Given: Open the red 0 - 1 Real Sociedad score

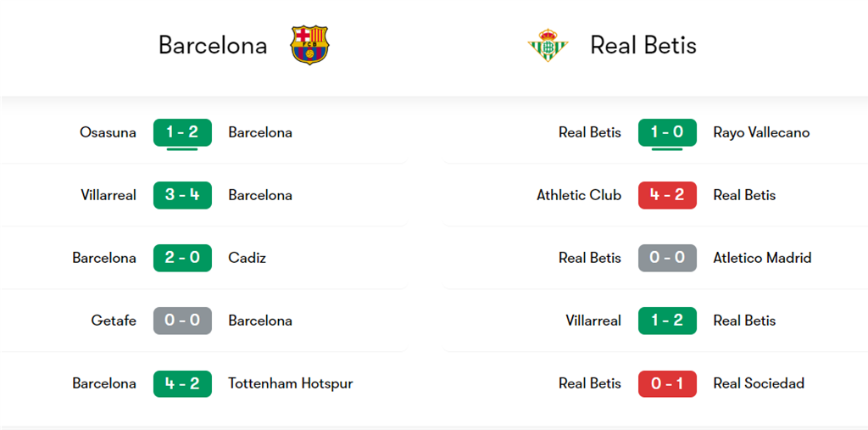Looking at the screenshot, I should coord(667,383).
